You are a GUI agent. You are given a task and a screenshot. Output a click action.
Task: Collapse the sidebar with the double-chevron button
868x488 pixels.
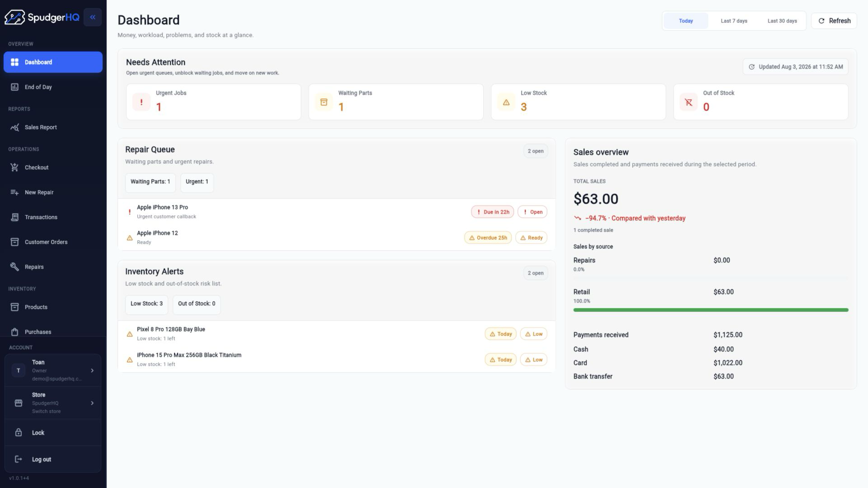(93, 17)
